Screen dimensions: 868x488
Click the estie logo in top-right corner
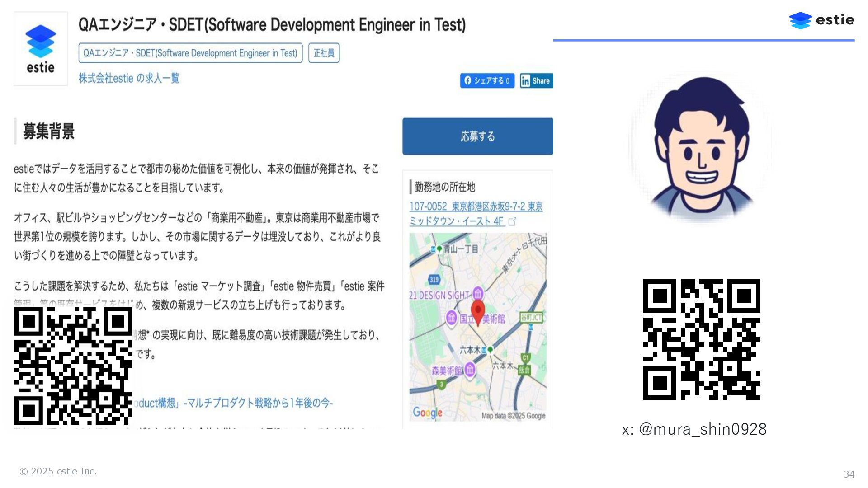coord(821,20)
